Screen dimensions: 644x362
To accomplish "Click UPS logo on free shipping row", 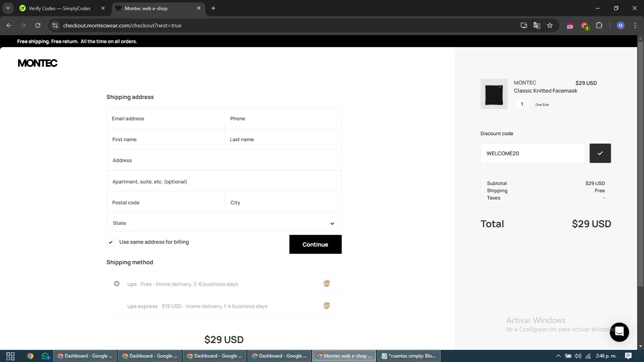I will click(327, 284).
